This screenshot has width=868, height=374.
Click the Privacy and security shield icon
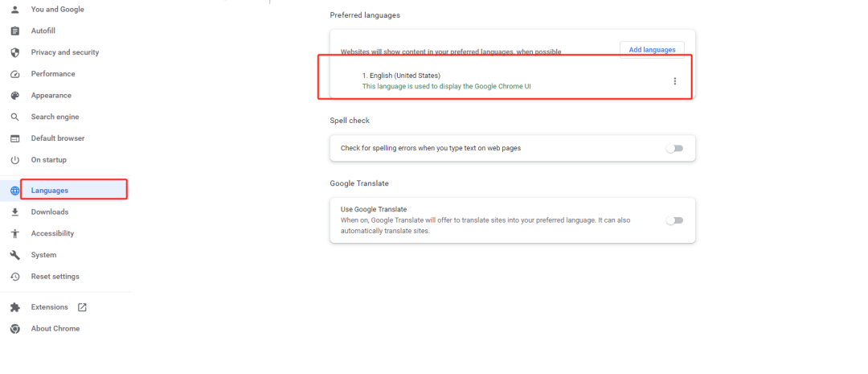click(x=15, y=52)
